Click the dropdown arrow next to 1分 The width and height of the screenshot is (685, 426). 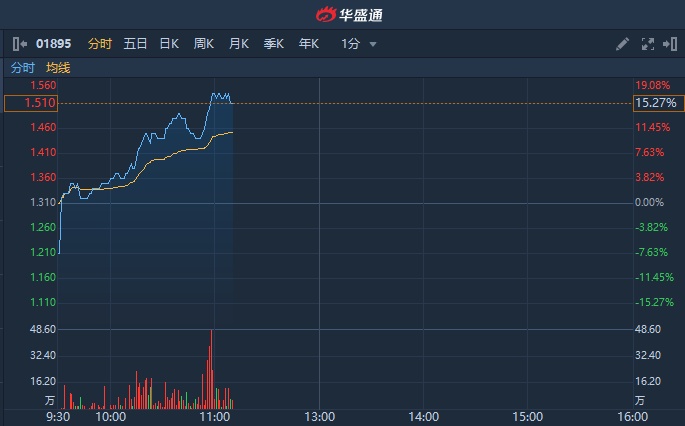pyautogui.click(x=373, y=45)
